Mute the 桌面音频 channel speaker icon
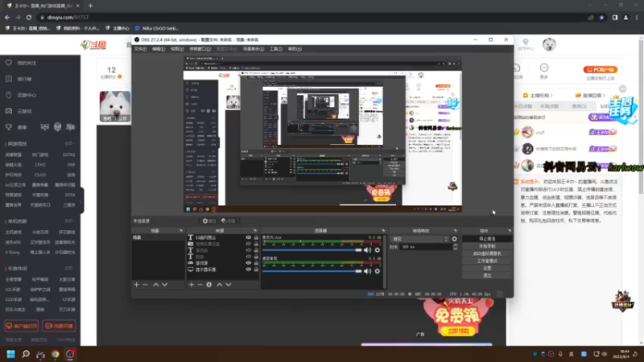Screen dimensions: 644x362 tap(367, 271)
